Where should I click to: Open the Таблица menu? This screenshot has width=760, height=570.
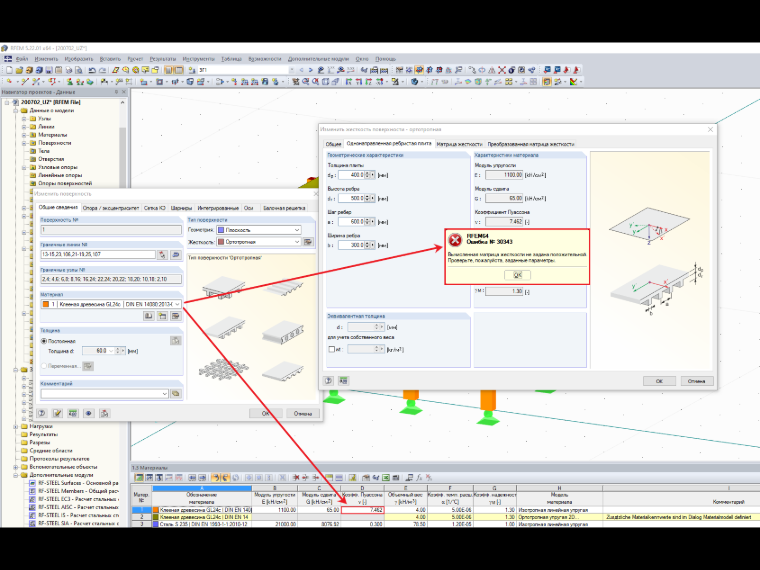pos(232,59)
